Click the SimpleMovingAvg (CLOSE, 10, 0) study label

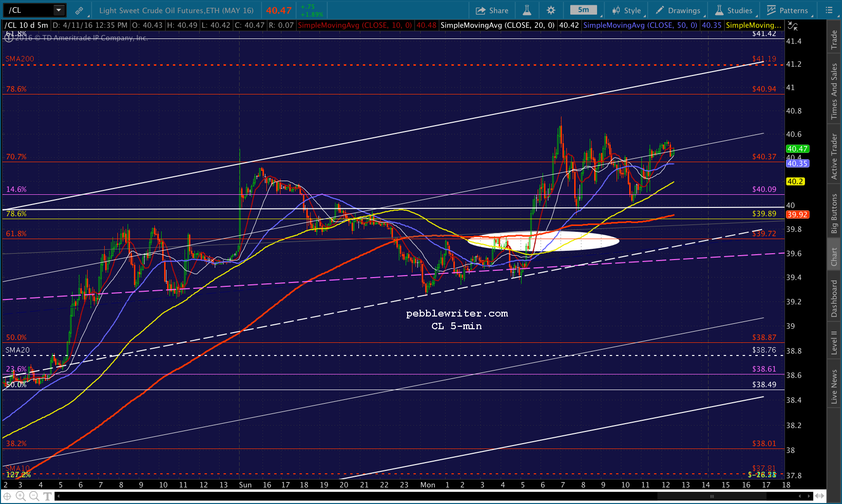355,25
